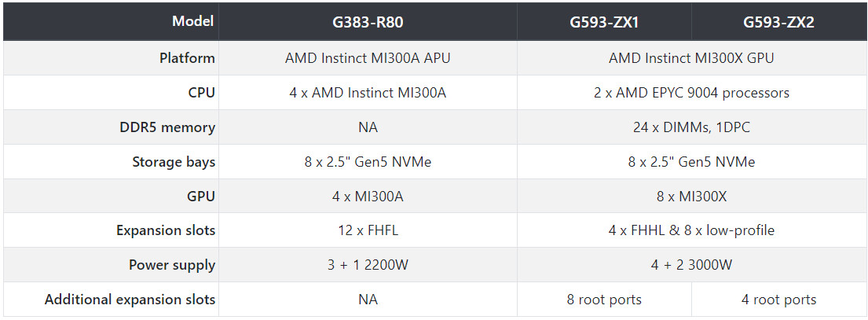Click the Model header label
Viewport: 868px width, 320px height.
coord(192,21)
